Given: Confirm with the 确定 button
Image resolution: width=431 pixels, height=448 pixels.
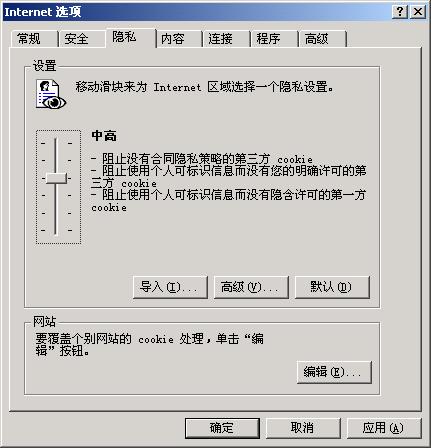Looking at the screenshot, I should click(x=222, y=428).
